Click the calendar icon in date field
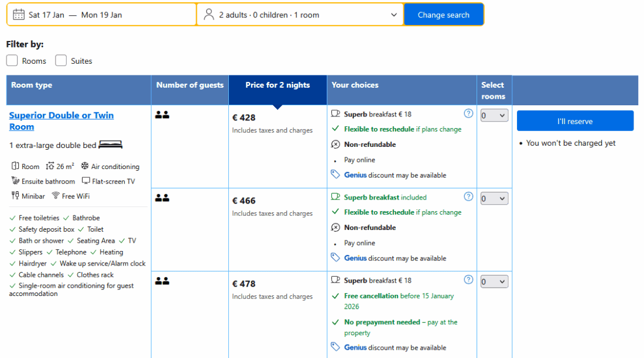 (x=18, y=15)
